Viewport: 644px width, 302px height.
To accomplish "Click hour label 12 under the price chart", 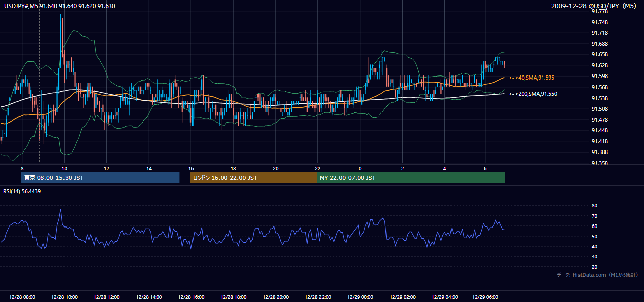I will tap(107, 168).
